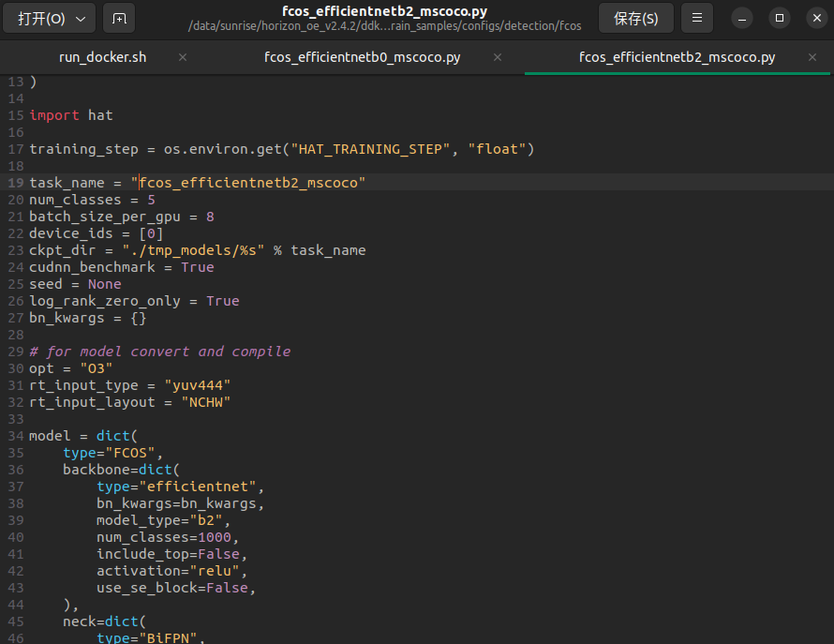The image size is (834, 644).
Task: Place cursor on the task_name line
Action: (x=197, y=183)
